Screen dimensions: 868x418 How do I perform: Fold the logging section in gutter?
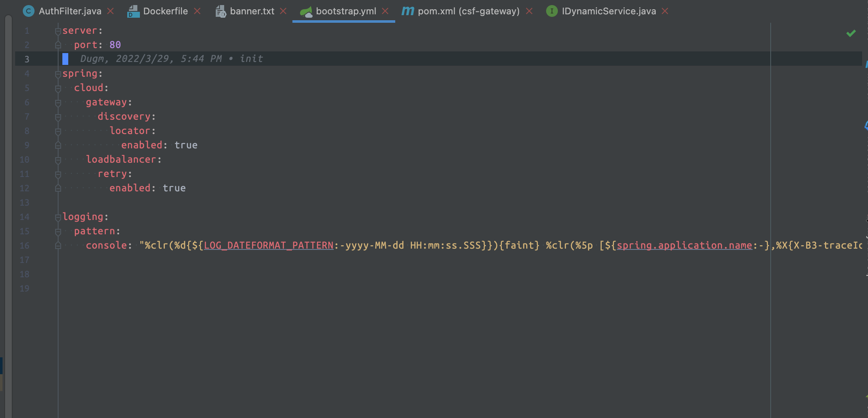click(x=58, y=217)
